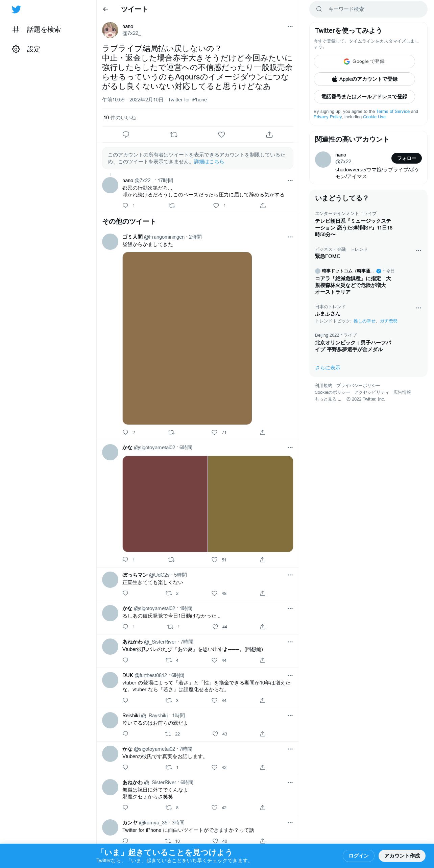Open the brown image in ゴミ人間's tweet

click(187, 338)
